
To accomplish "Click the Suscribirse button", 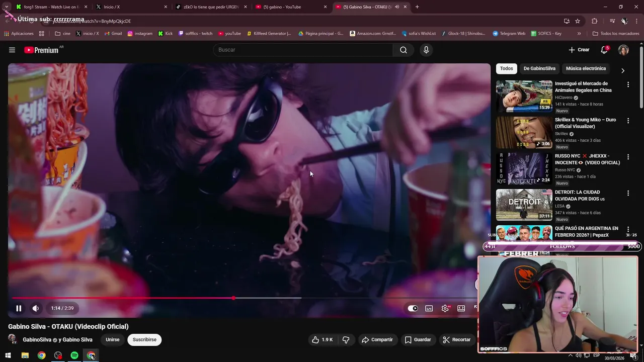I will click(144, 340).
